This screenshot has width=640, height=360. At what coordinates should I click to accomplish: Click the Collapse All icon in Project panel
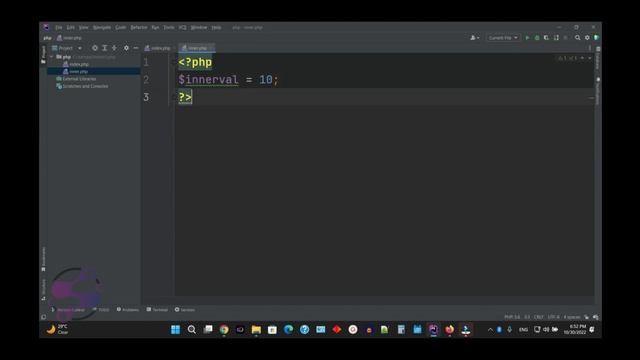(115, 48)
